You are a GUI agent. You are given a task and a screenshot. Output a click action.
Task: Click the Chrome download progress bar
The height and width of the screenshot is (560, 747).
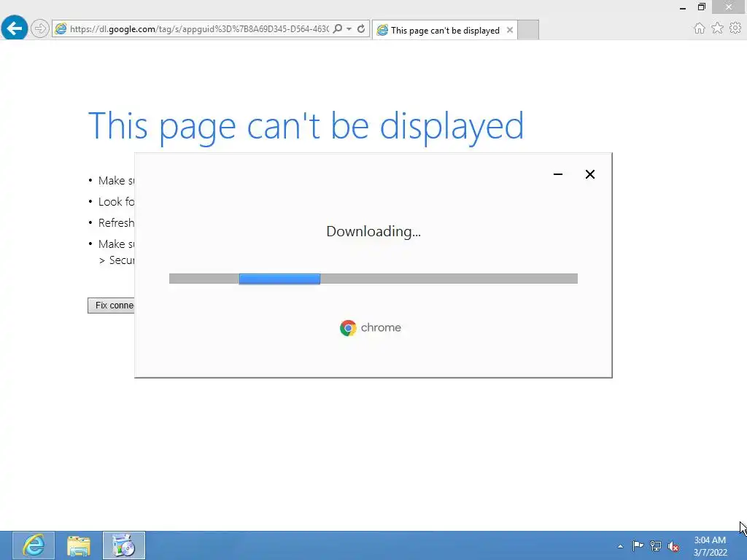tap(373, 279)
